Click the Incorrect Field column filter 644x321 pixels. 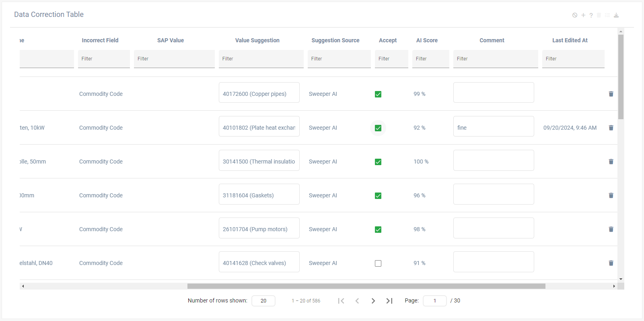pos(104,59)
